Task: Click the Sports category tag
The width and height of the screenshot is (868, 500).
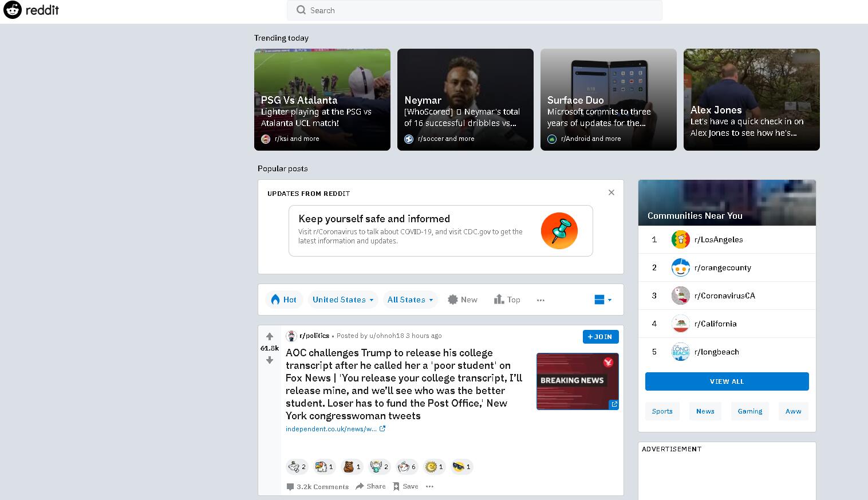Action: [x=662, y=411]
